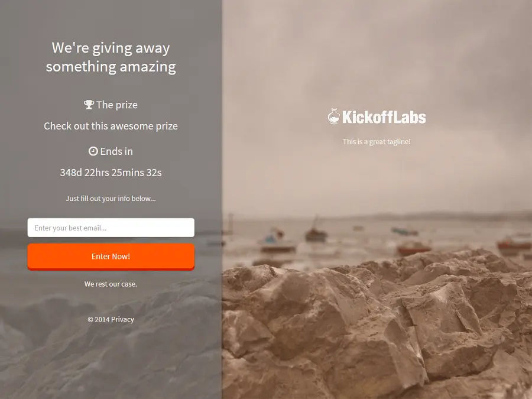Click the cloudy sky above the logo
Image resolution: width=532 pixels, height=399 pixels.
377,51
